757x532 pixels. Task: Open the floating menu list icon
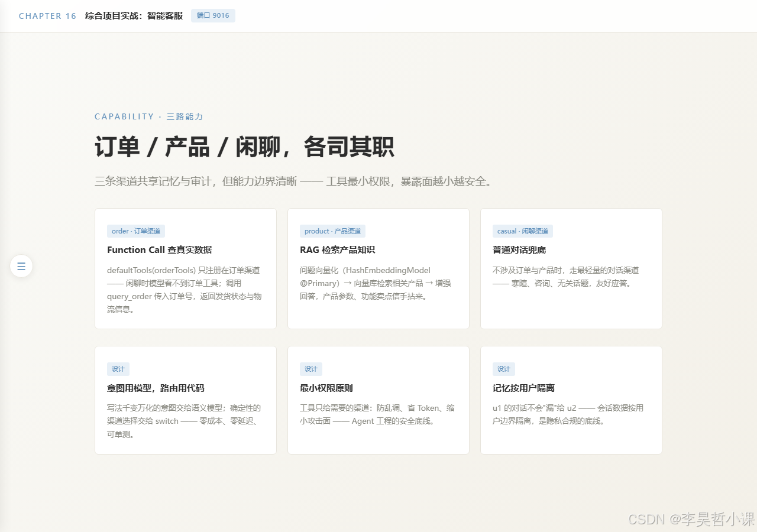[21, 266]
